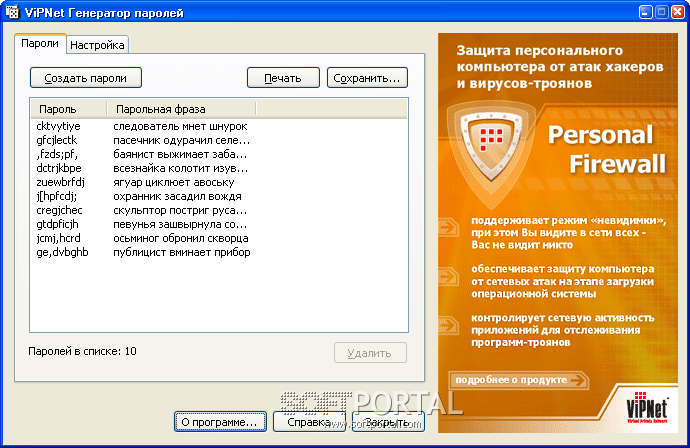Open the Сохранить... dialog
Image resolution: width=690 pixels, height=448 pixels.
coord(367,78)
